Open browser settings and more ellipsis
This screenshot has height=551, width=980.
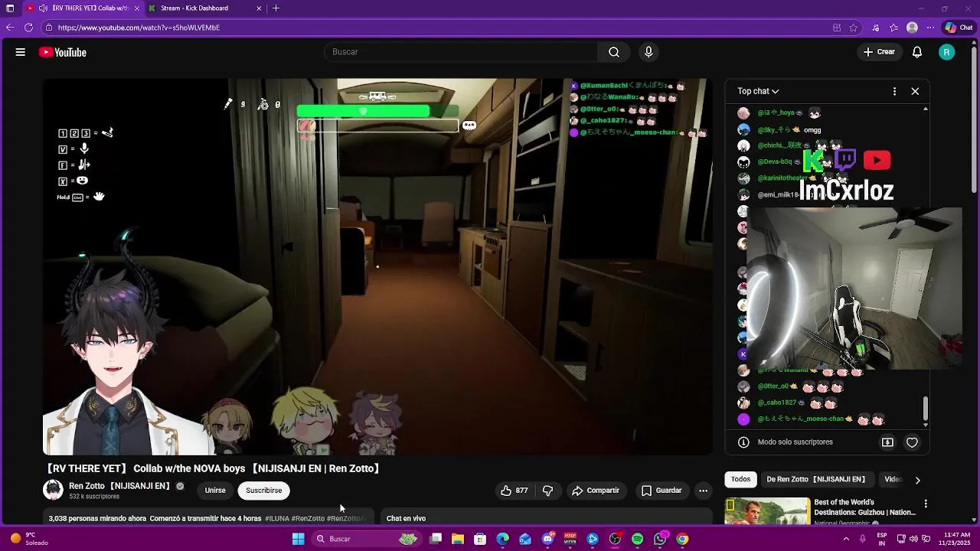930,28
